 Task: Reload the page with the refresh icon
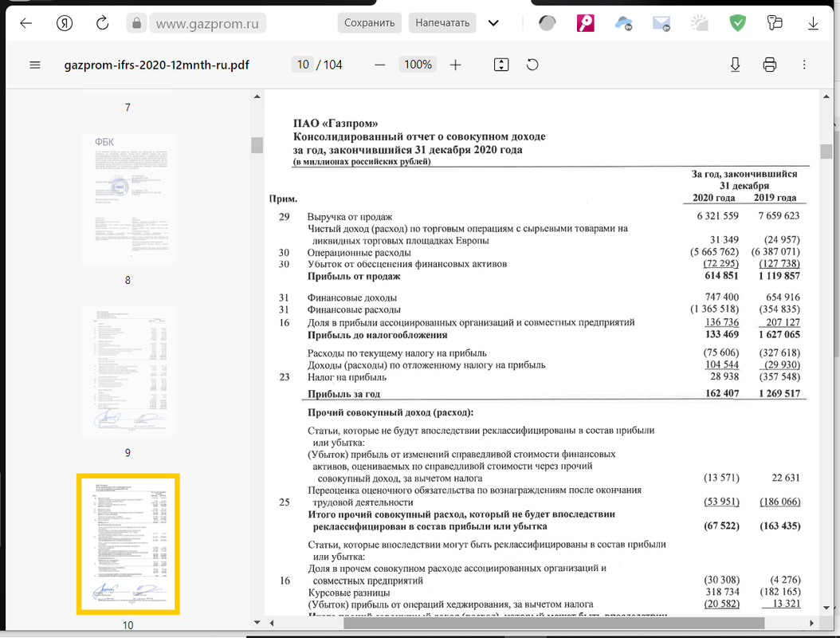pos(102,23)
